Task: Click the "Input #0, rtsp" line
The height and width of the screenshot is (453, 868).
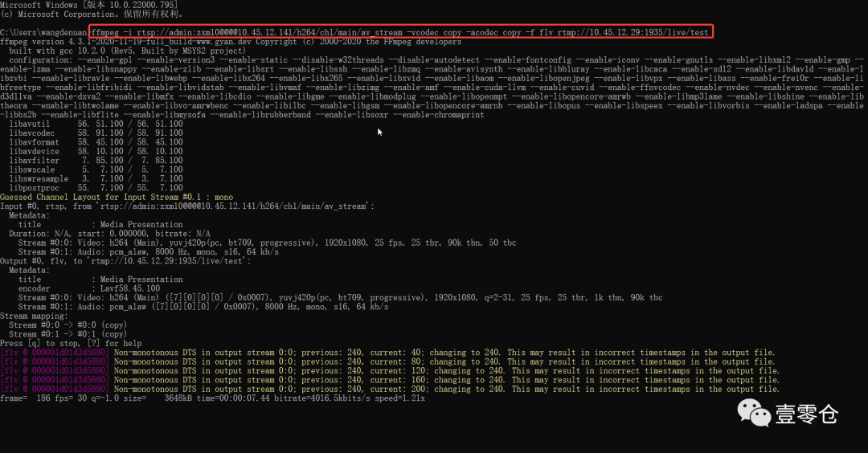Action: coord(187,206)
